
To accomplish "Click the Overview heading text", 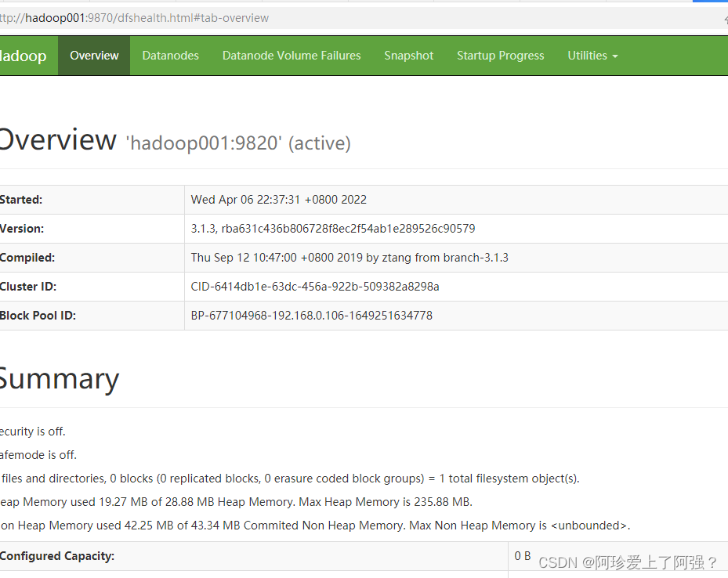I will (57, 139).
